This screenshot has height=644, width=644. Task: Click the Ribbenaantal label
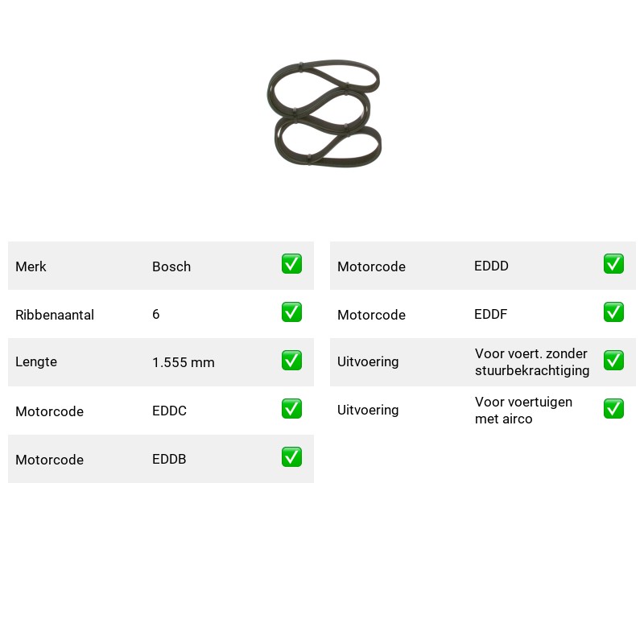click(55, 315)
